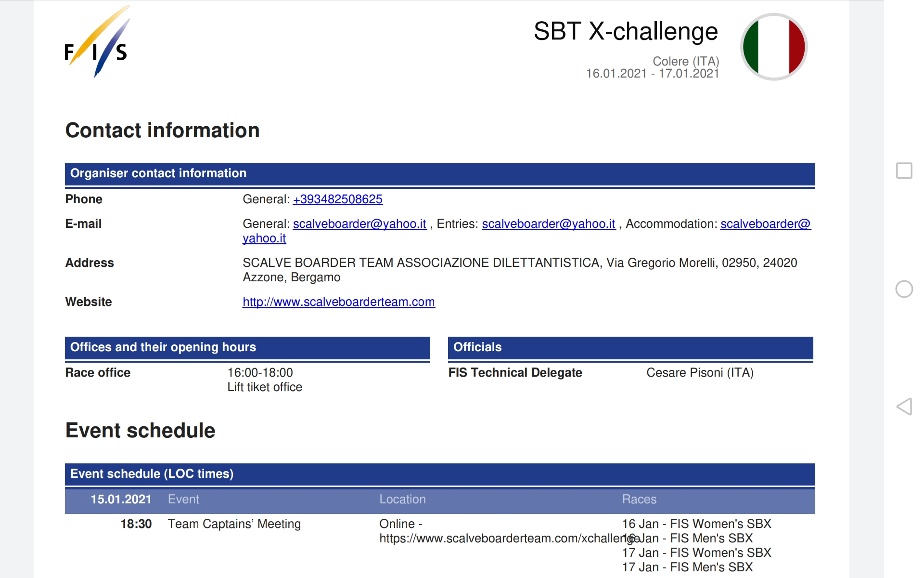
Task: Visit the scalveboarderteam.com website link
Action: point(338,302)
